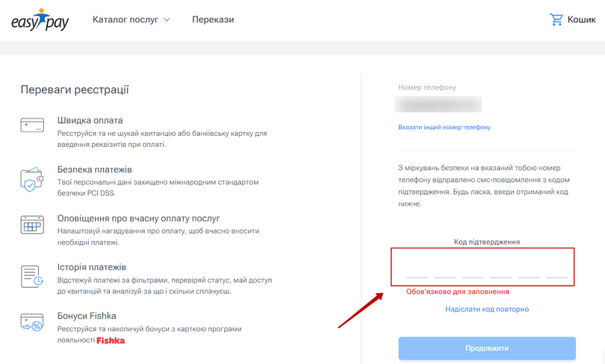
Task: Select the wallet shield icon for Безпека платежів
Action: (31, 179)
